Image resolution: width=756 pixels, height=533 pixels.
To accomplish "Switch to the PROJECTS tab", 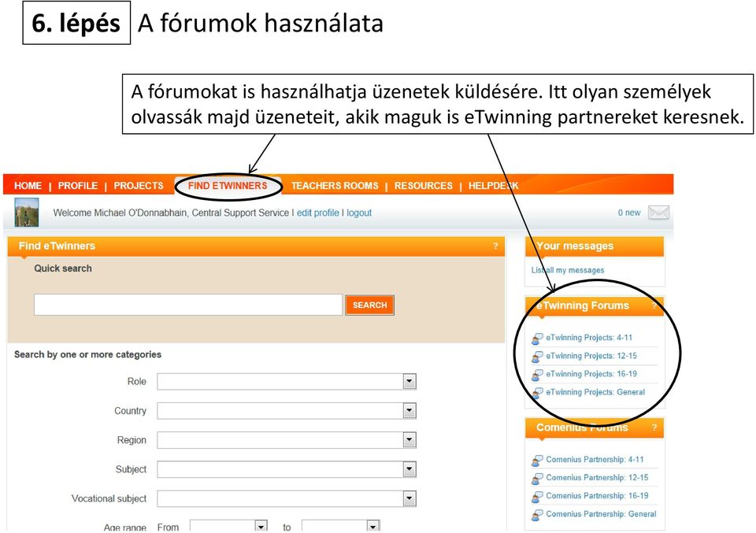I will [x=139, y=186].
